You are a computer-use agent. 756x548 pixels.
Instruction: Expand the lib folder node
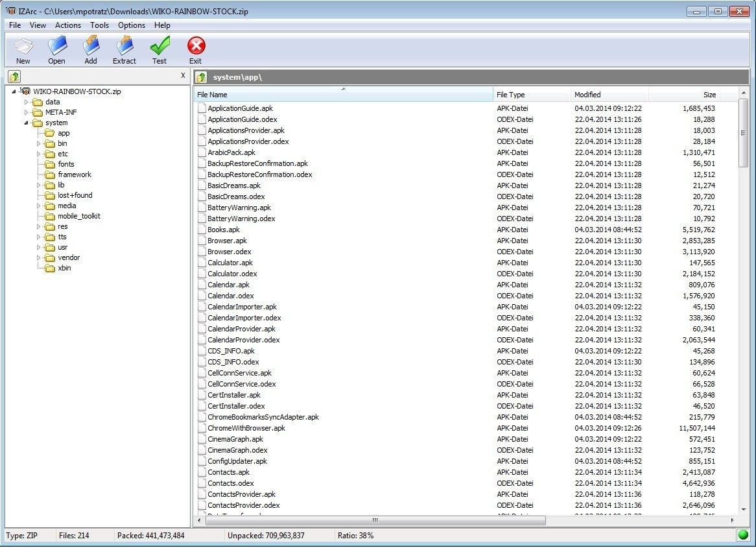[x=38, y=185]
